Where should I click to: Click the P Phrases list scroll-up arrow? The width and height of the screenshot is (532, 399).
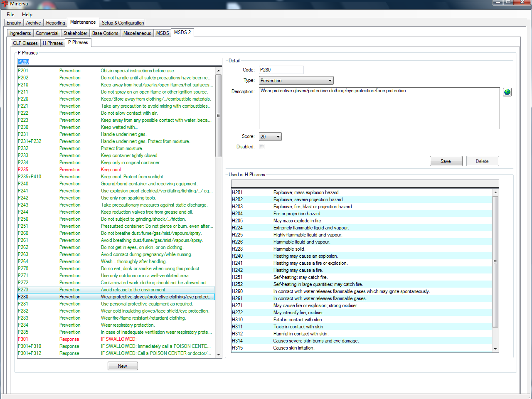click(219, 71)
